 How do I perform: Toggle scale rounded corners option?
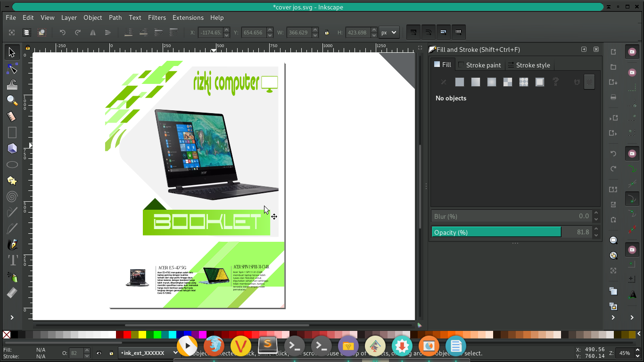point(429,33)
